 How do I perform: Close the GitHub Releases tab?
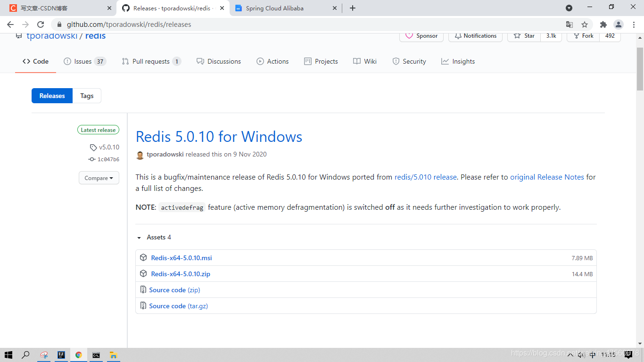coord(222,8)
